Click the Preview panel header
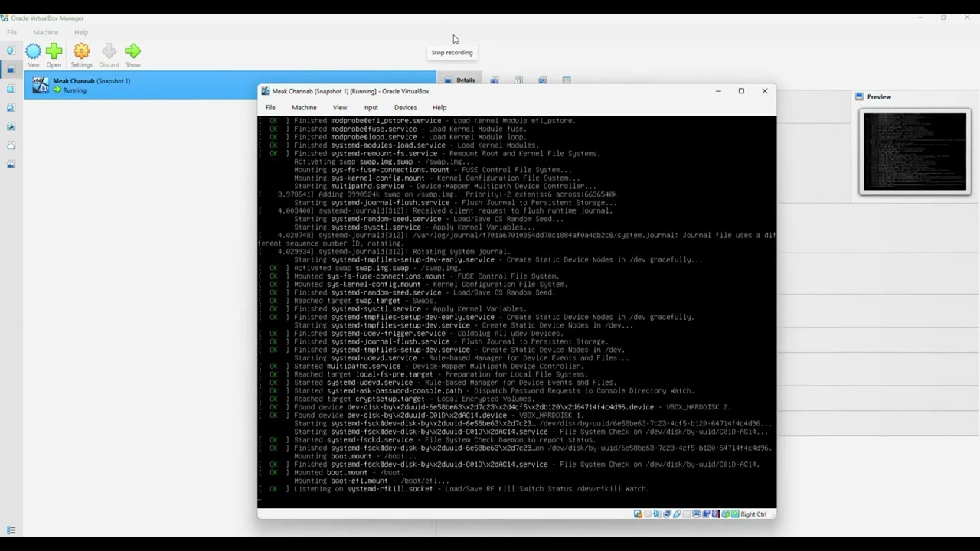The image size is (980, 551). [x=873, y=96]
